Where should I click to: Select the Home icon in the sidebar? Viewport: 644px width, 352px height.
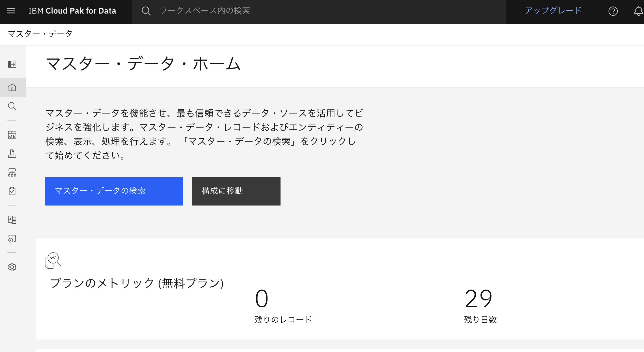pyautogui.click(x=12, y=87)
